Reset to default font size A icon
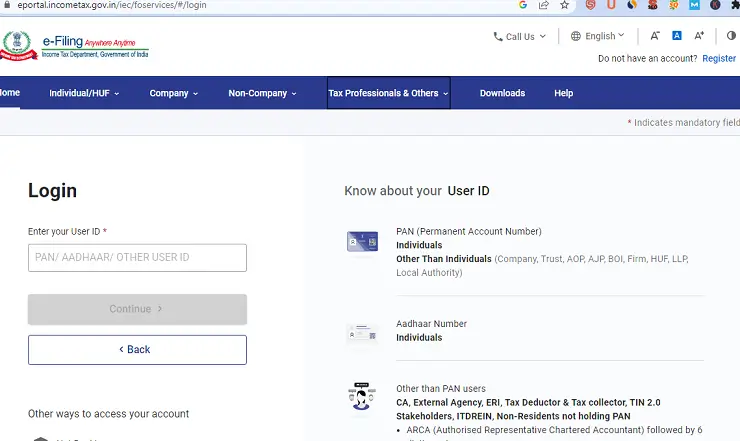This screenshot has width=740, height=441. [x=677, y=35]
